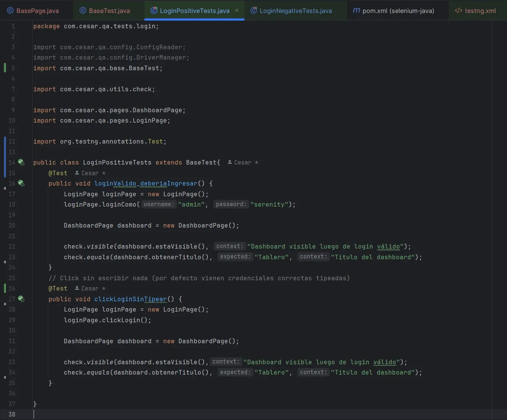Click the green change marker beside line 5

4,68
